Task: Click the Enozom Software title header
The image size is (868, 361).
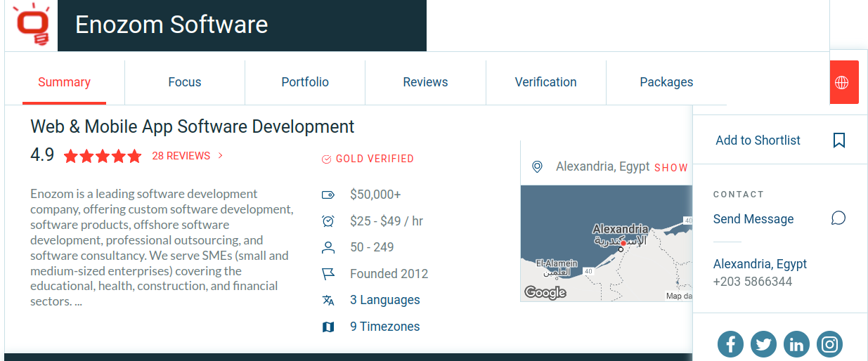Action: [x=171, y=25]
